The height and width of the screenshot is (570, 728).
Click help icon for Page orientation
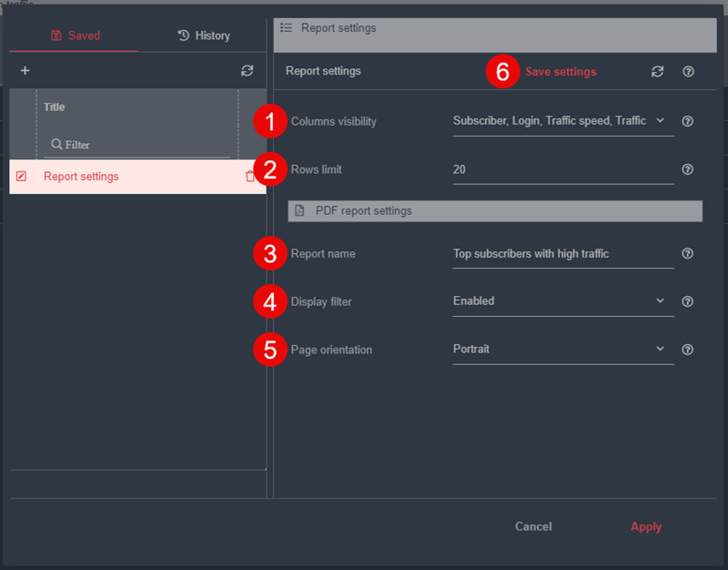pos(688,349)
